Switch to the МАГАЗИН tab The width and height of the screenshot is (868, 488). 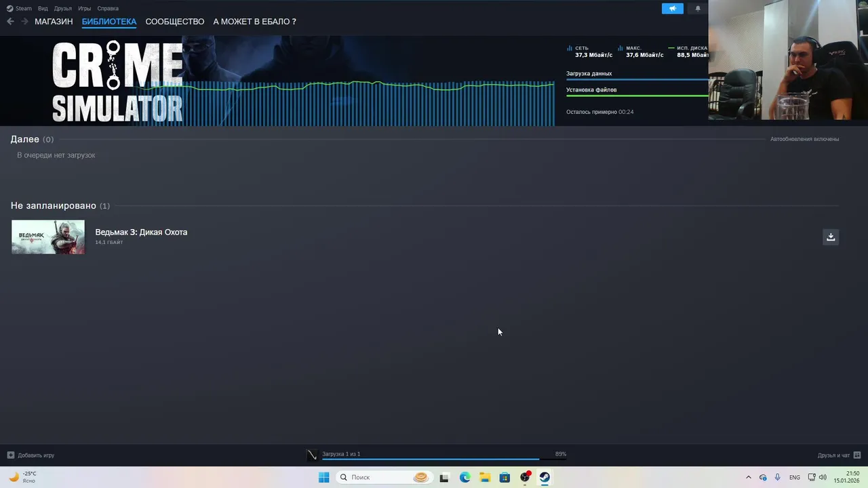tap(54, 22)
